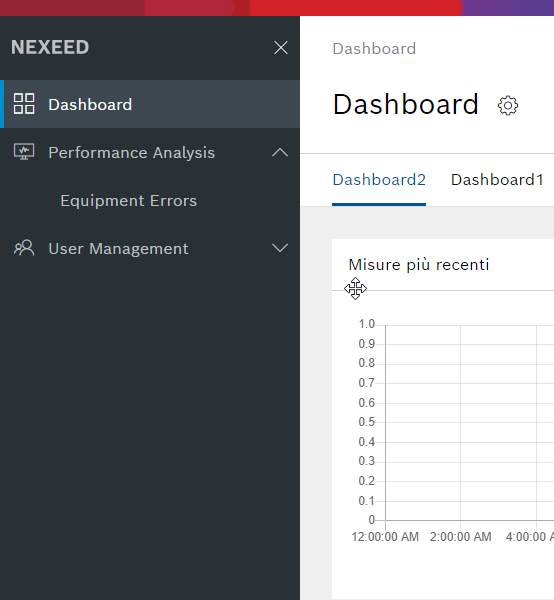Switch to the Dashboard2 tab
The image size is (554, 600).
379,180
